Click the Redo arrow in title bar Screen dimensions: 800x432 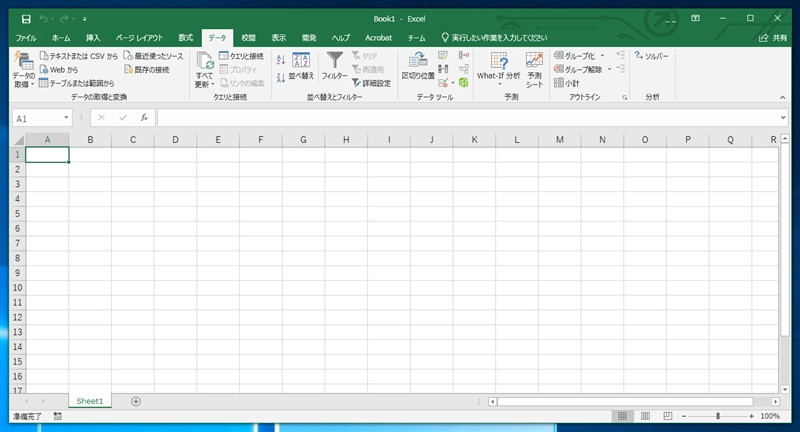pos(64,19)
